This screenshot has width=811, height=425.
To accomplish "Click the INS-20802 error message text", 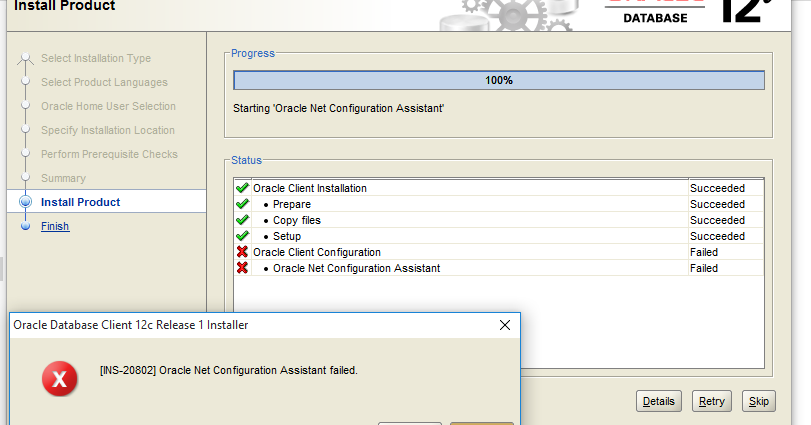I will coord(229,370).
